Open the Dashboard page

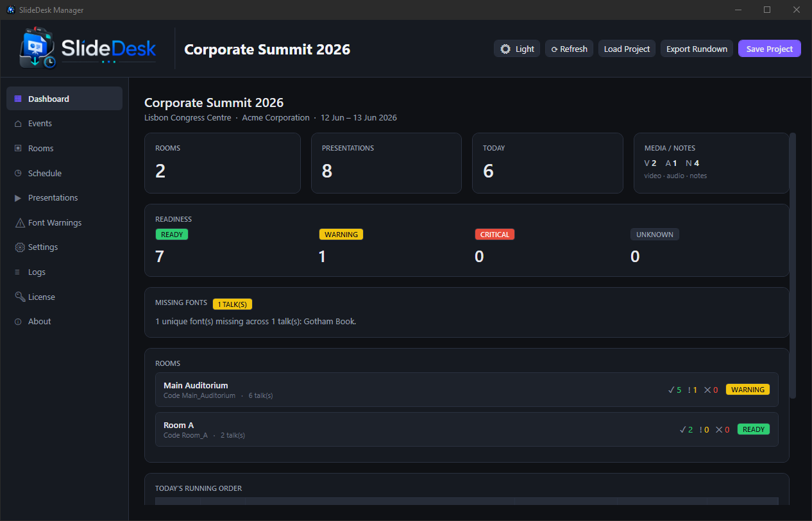(64, 99)
